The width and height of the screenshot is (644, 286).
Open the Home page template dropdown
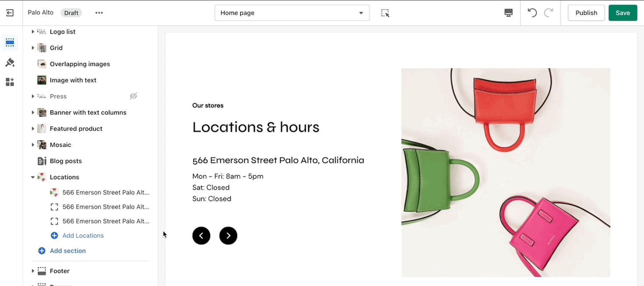292,13
